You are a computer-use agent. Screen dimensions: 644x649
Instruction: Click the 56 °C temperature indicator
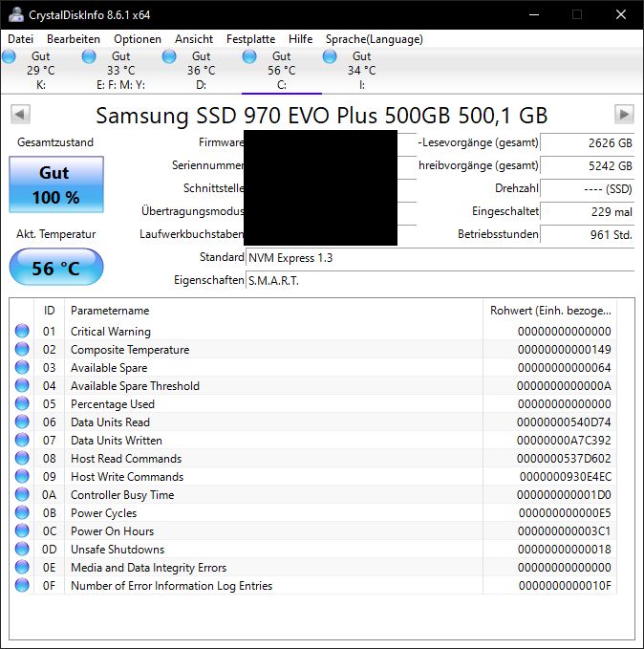pyautogui.click(x=56, y=267)
